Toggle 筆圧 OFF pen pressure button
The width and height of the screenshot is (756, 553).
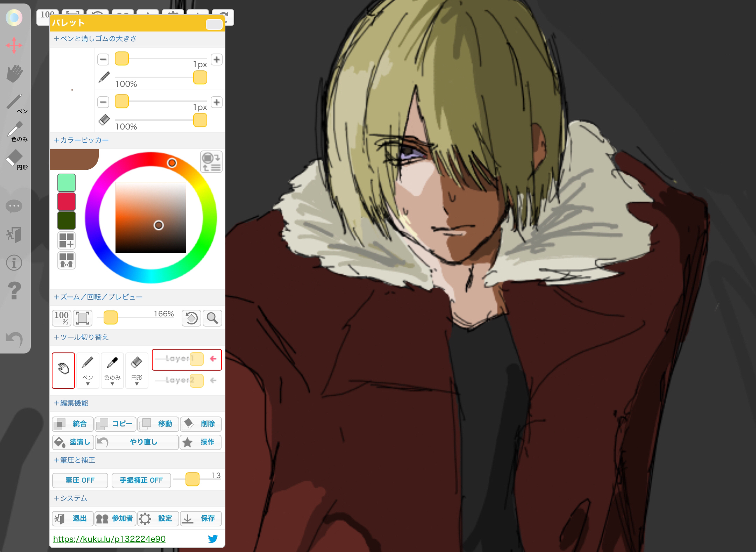(80, 480)
